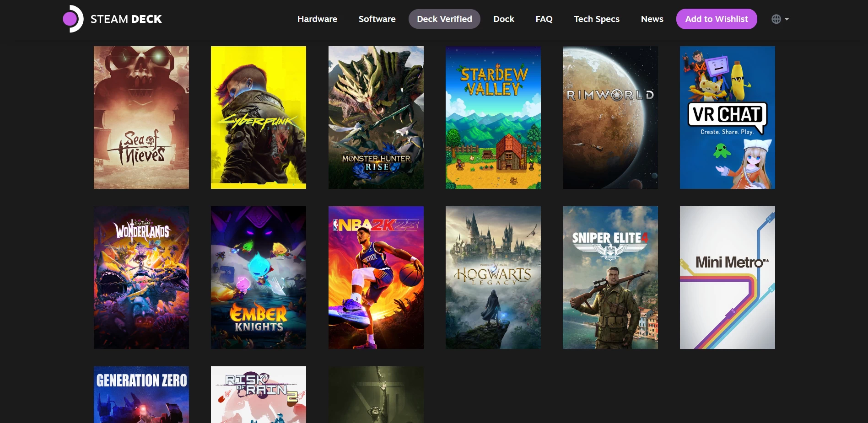Open Monster Hunter Rise game tile

click(x=376, y=118)
